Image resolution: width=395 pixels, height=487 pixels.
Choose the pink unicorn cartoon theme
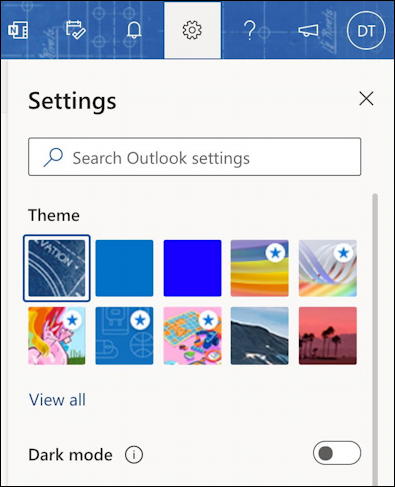(57, 336)
